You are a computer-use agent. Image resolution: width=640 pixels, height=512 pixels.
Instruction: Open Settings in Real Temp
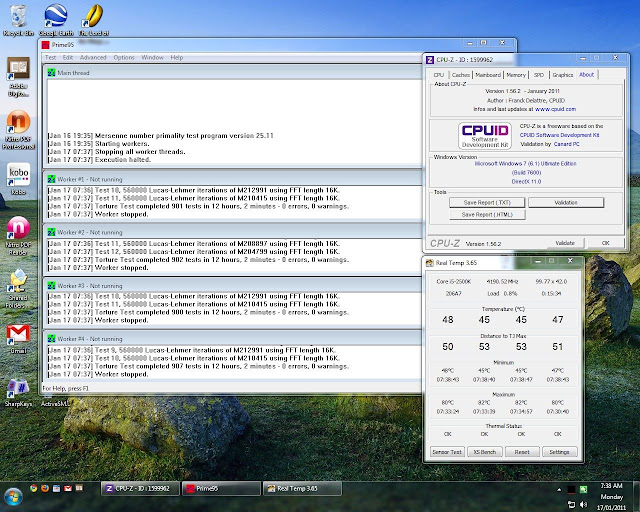(x=559, y=452)
